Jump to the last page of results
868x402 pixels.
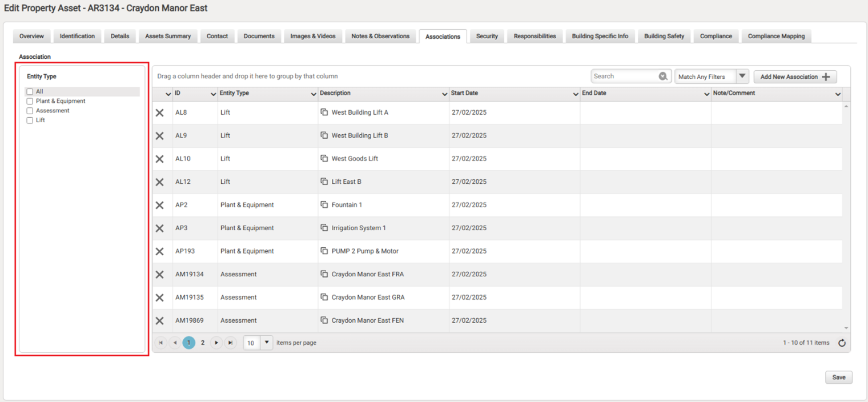click(x=230, y=343)
